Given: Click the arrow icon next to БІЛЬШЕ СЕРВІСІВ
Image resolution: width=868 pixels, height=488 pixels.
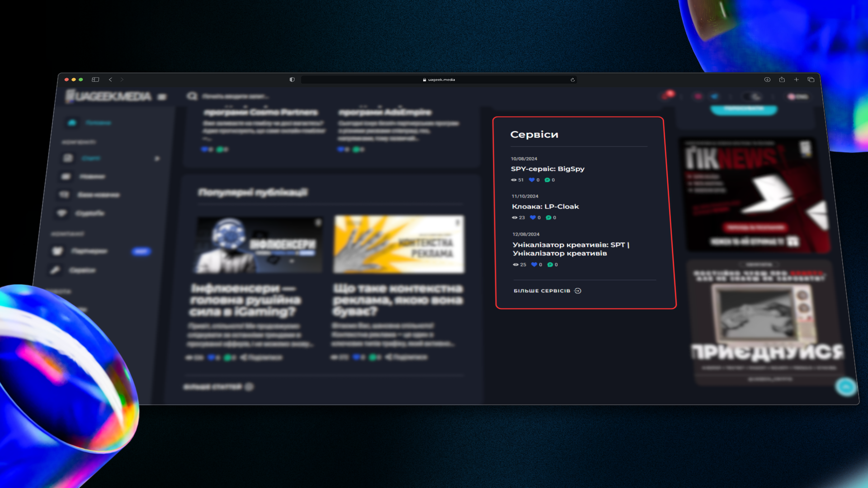Looking at the screenshot, I should coord(577,291).
